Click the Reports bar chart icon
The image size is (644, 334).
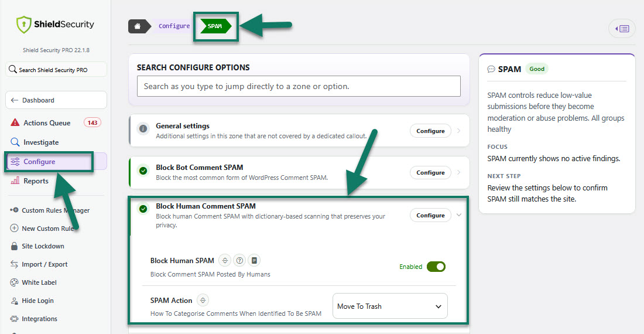click(15, 180)
